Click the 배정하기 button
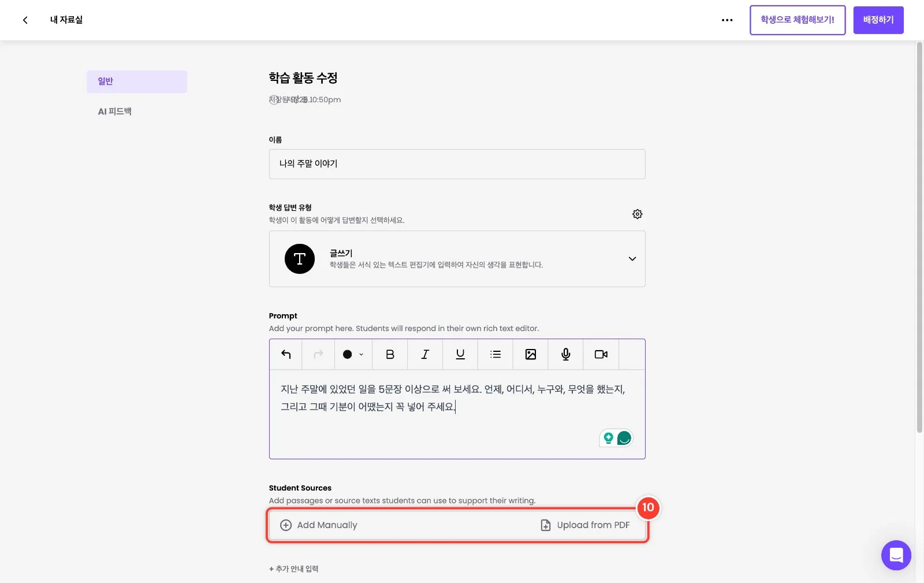The height and width of the screenshot is (583, 924). (x=878, y=20)
